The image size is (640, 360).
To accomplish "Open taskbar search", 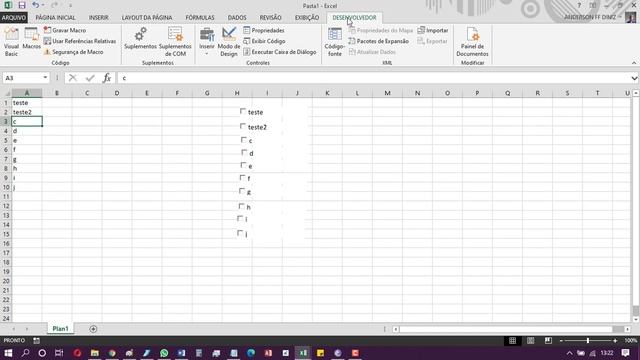I will coord(25,353).
